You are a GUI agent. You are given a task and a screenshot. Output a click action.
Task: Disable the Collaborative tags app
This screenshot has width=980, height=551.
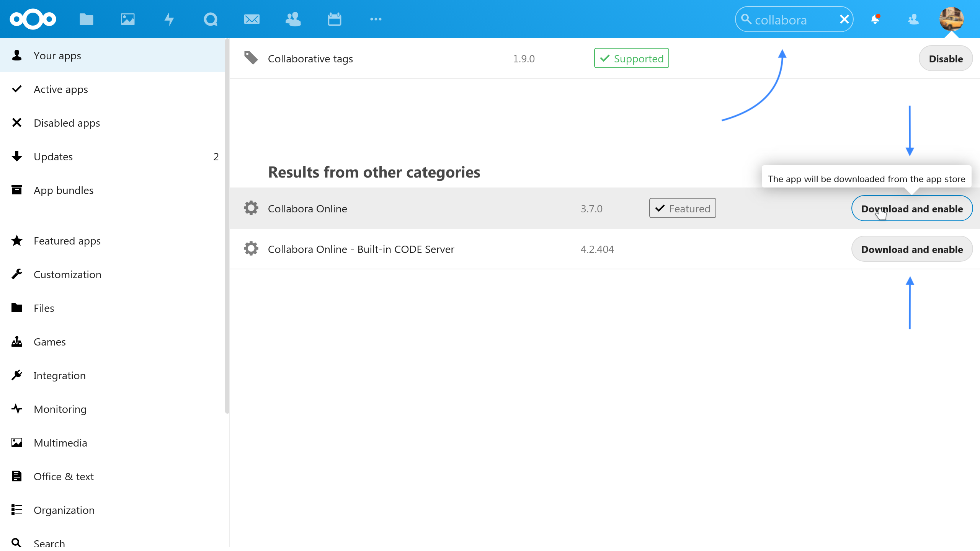click(x=946, y=59)
